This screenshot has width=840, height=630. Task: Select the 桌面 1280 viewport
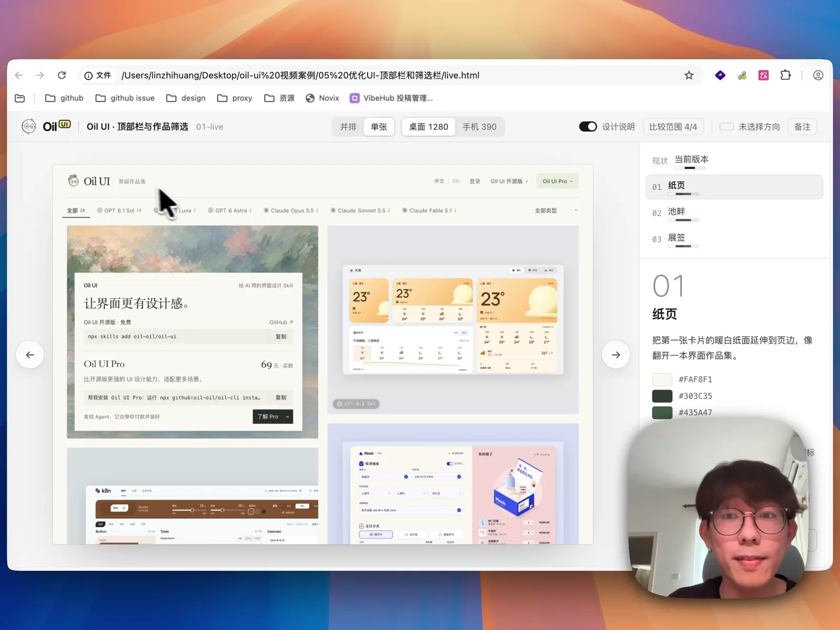428,127
